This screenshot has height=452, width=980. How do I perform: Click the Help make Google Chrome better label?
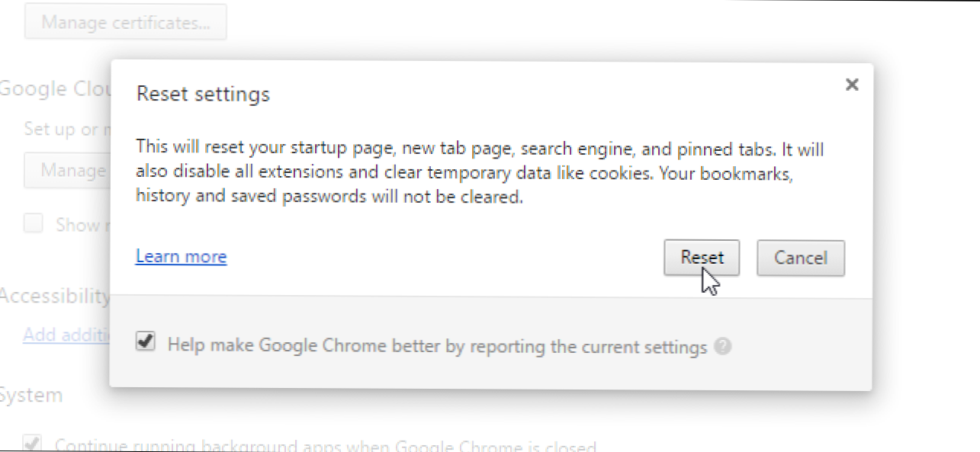click(438, 347)
